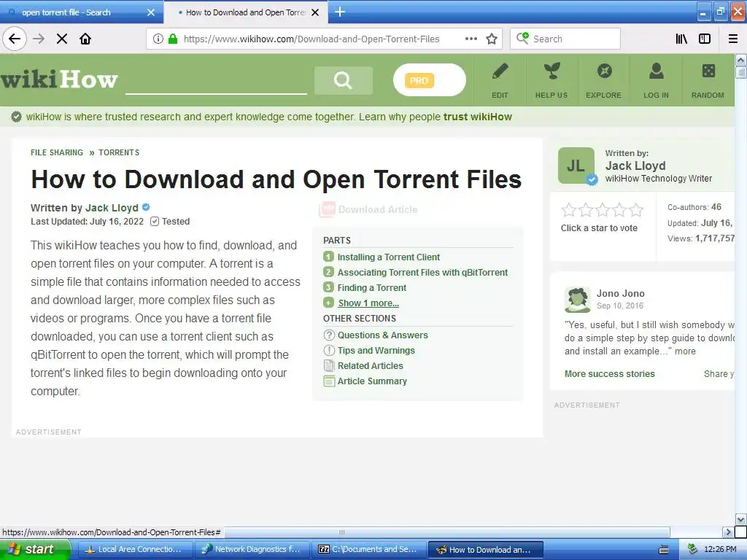This screenshot has width=747, height=560.
Task: Toggle the sidebar view icon
Action: 705,39
